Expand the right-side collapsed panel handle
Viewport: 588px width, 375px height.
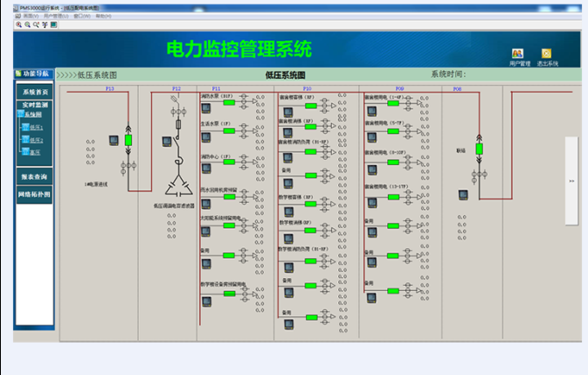click(x=572, y=181)
